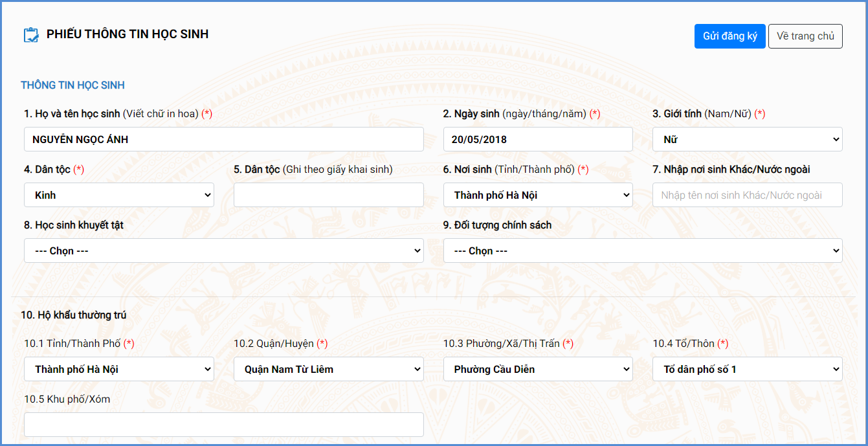Go back via Về trang chủ button
This screenshot has height=446, width=868.
pyautogui.click(x=805, y=36)
